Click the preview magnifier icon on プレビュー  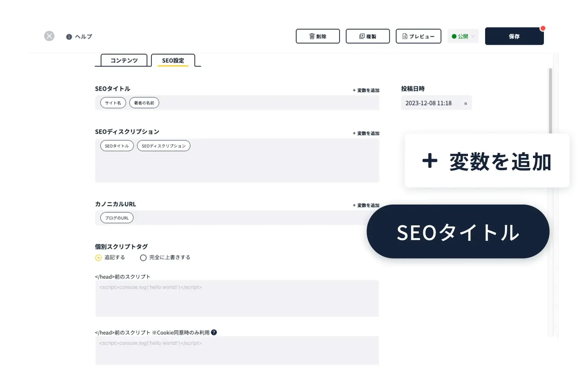pos(405,36)
